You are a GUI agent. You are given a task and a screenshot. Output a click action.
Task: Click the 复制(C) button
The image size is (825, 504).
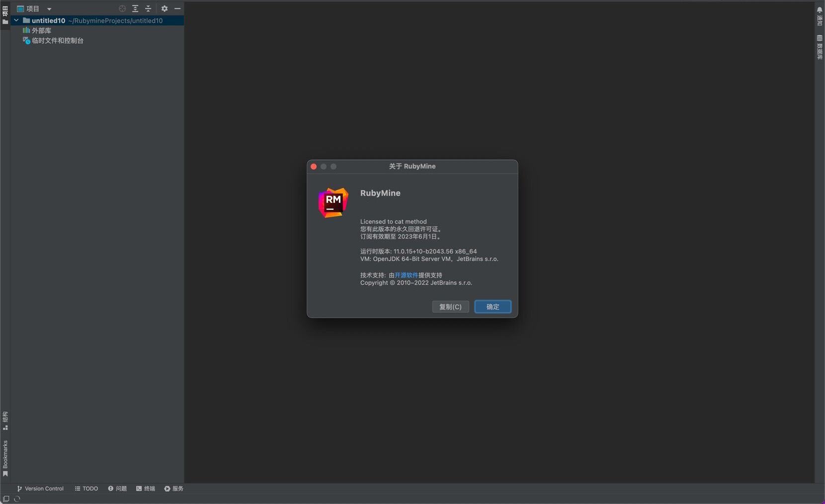tap(450, 307)
